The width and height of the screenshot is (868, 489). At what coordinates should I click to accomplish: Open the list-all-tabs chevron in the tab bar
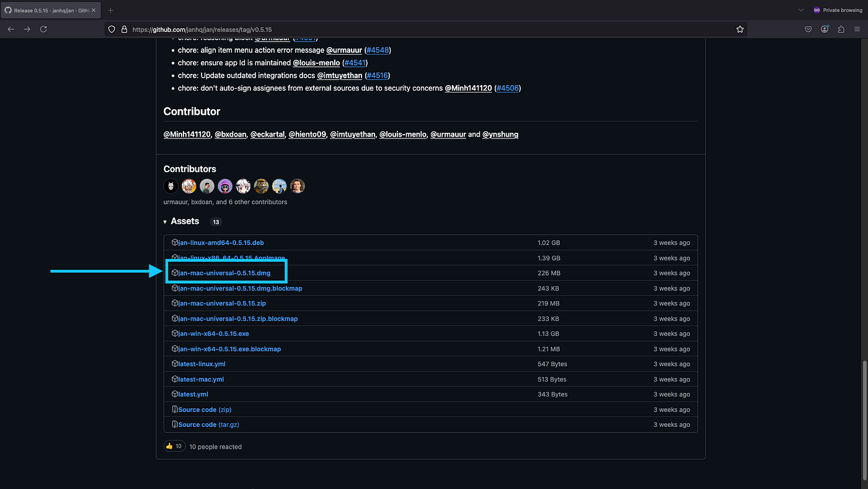pos(801,10)
